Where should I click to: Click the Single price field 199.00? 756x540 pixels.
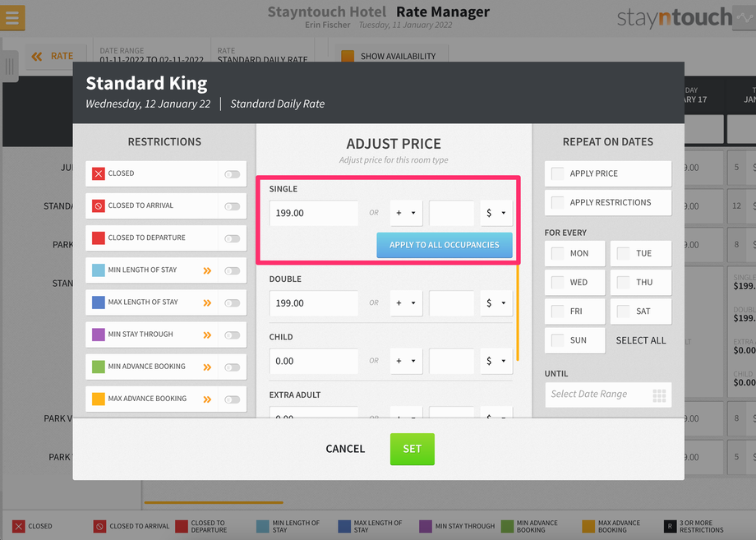click(x=313, y=213)
